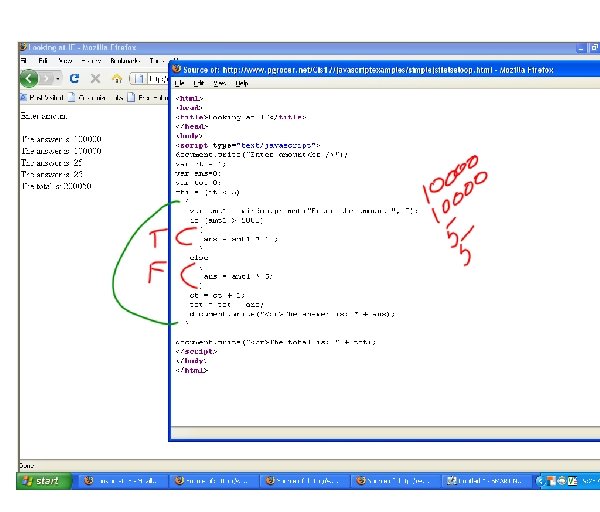Open the Edit menu in the Source window

[x=198, y=83]
